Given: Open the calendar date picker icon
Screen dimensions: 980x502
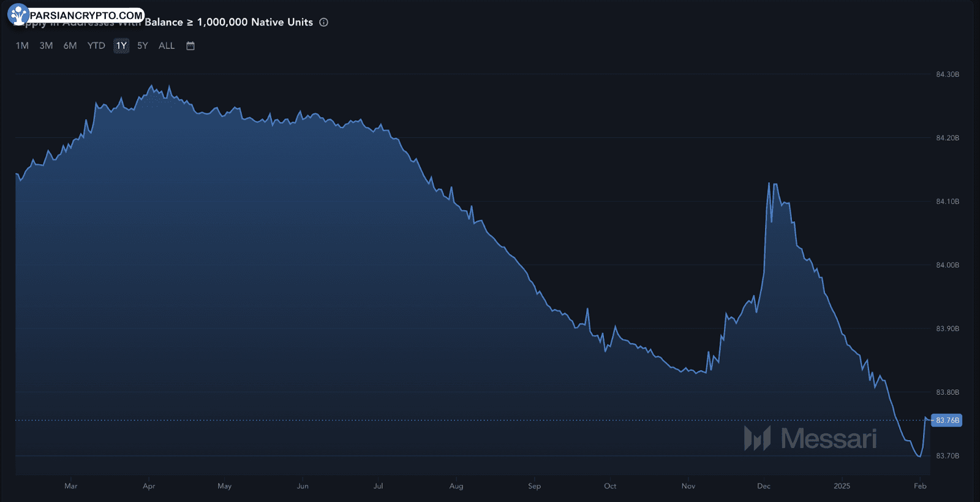Looking at the screenshot, I should pos(190,46).
